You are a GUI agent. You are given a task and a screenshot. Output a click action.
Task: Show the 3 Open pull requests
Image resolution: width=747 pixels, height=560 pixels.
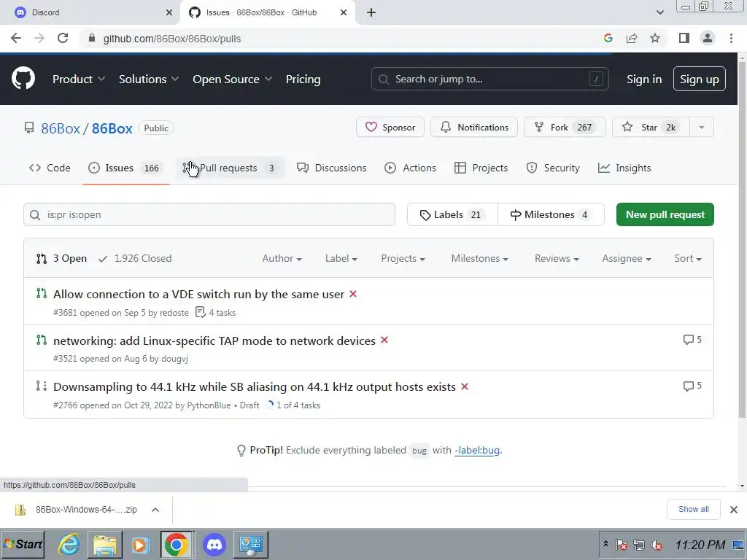click(x=61, y=258)
